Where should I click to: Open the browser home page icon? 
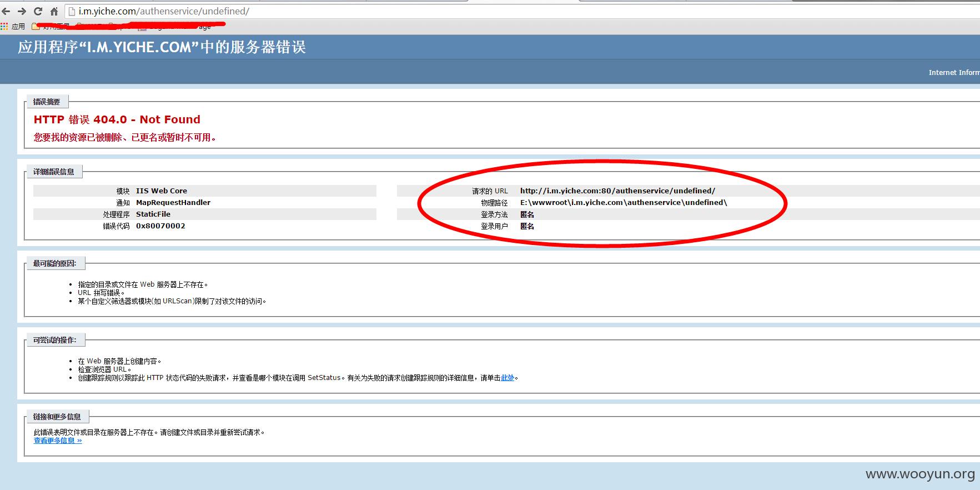point(54,11)
